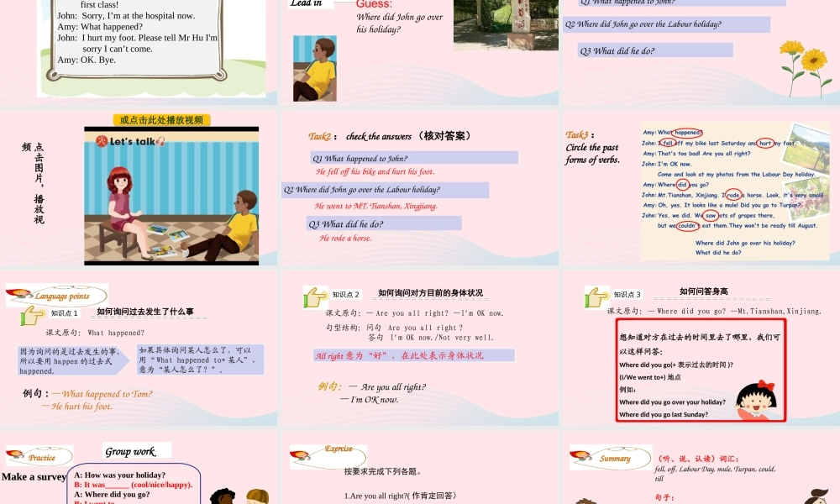Click the 'Make a survey' text
The height and width of the screenshot is (504, 840).
[x=34, y=476]
